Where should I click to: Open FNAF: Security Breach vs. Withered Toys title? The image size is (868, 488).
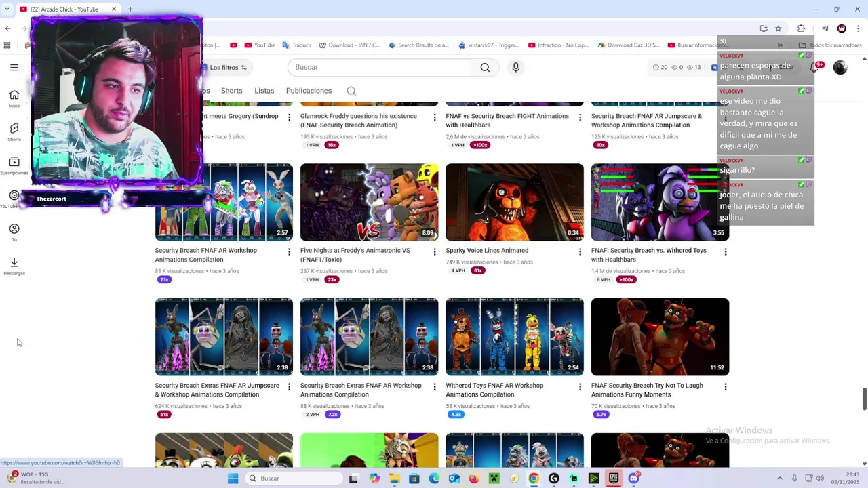(x=649, y=255)
